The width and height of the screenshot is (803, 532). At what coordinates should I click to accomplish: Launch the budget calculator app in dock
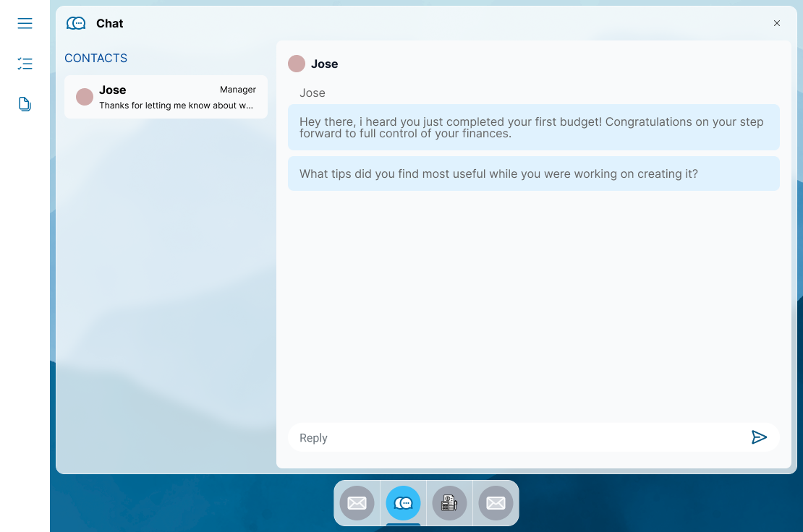coord(449,503)
